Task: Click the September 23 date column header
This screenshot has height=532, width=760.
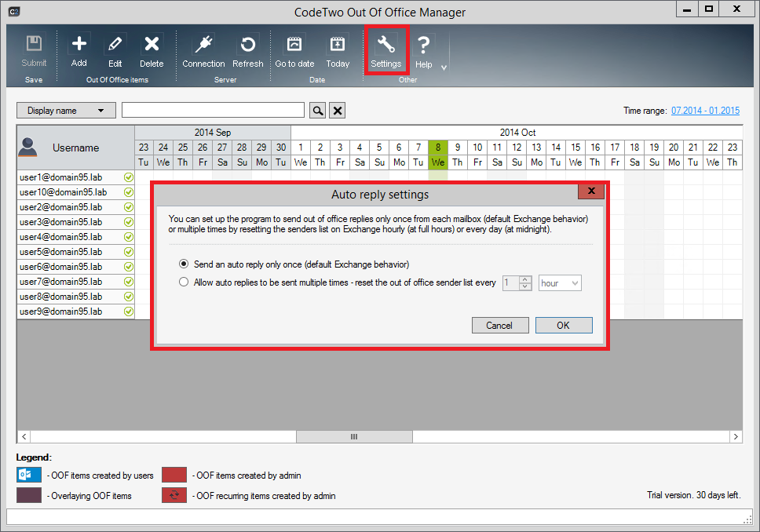Action: (x=144, y=148)
